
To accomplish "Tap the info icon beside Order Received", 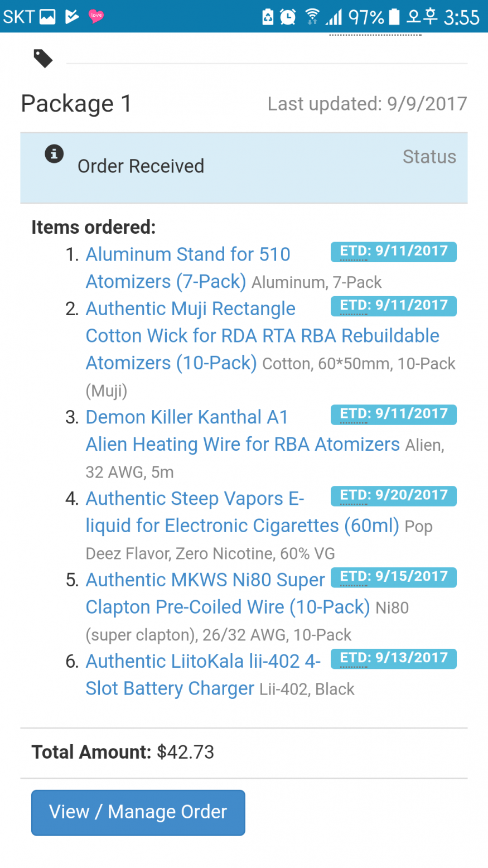I will [x=54, y=153].
